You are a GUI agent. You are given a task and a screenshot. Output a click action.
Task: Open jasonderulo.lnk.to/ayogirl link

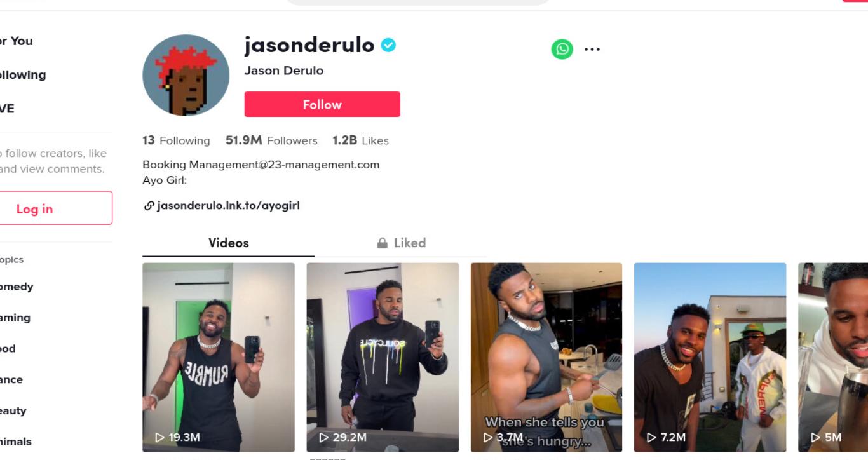228,205
